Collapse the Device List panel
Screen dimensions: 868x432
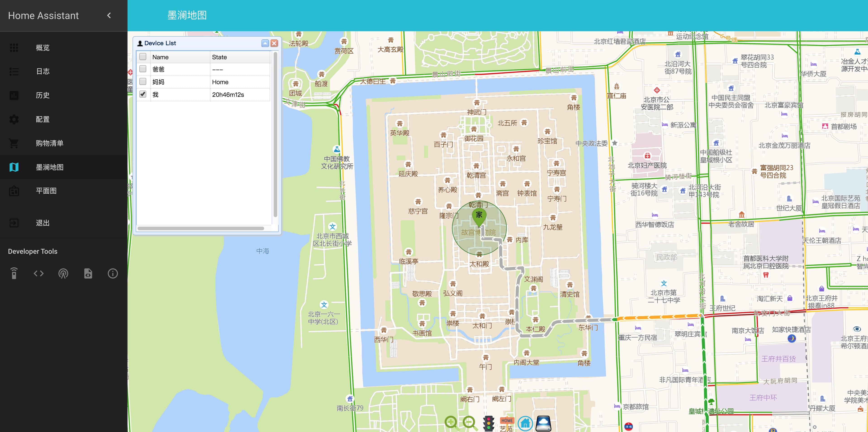point(265,43)
